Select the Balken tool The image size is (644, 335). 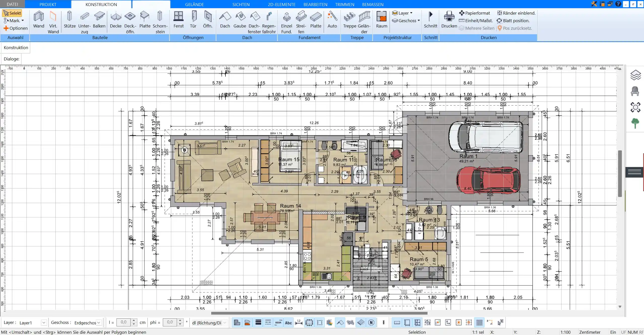99,20
